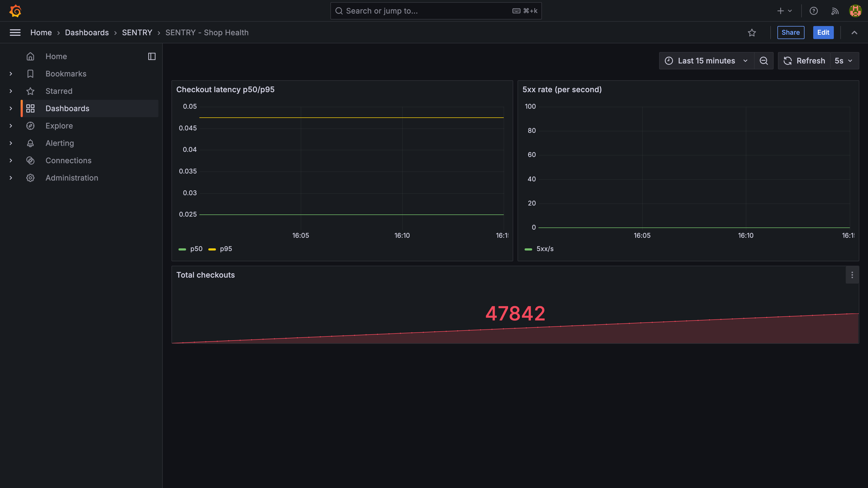Open the Last 15 minutes time picker
Screen dimensions: 868x488
tap(706, 61)
